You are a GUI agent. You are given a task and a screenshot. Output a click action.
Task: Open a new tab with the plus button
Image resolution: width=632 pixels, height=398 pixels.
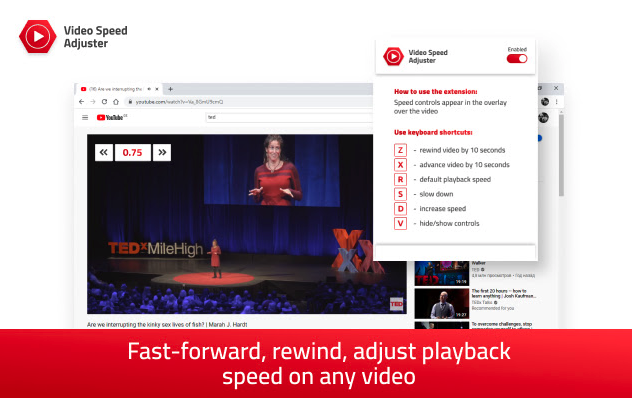(x=170, y=89)
